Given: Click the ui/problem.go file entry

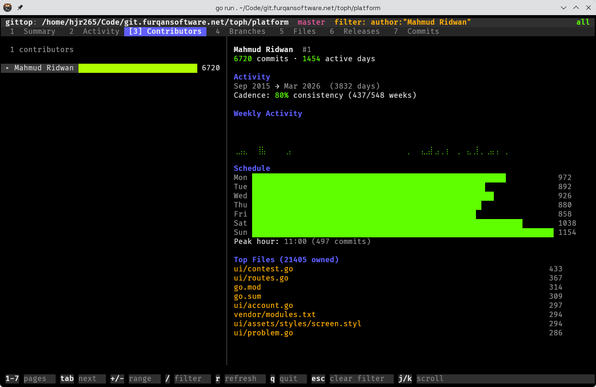Looking at the screenshot, I should pos(263,333).
